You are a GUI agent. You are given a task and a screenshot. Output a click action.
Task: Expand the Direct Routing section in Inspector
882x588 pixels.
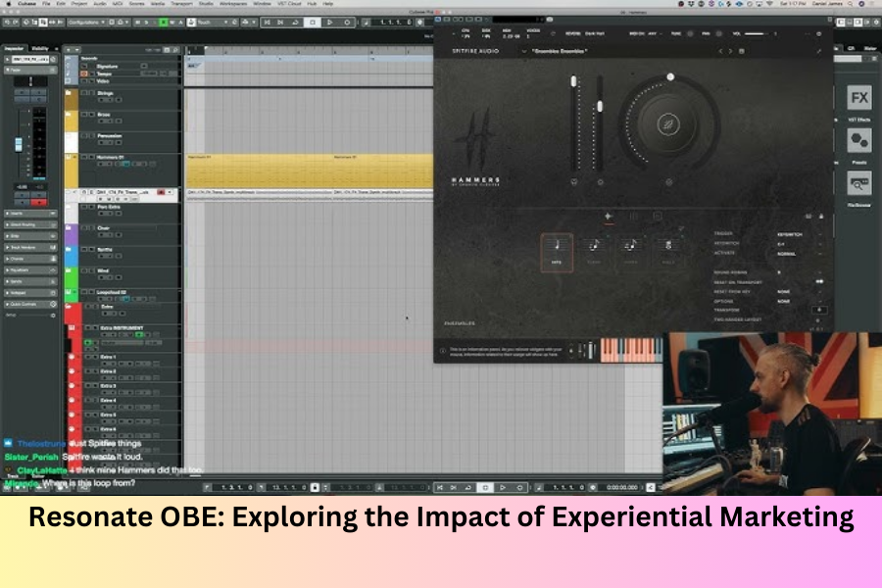[31, 224]
